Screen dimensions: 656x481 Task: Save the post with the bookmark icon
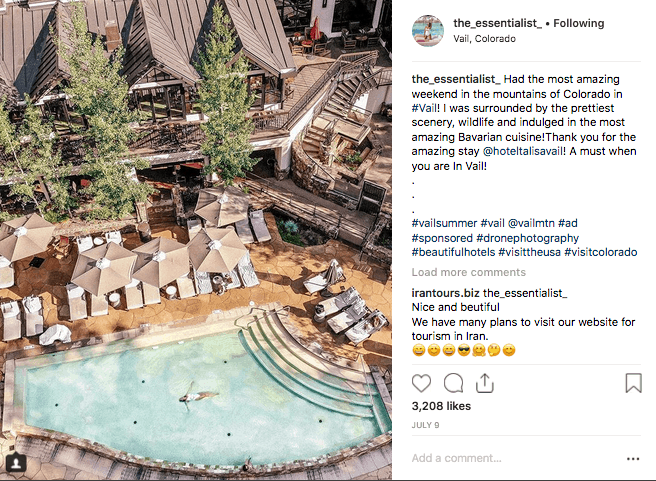coord(633,383)
